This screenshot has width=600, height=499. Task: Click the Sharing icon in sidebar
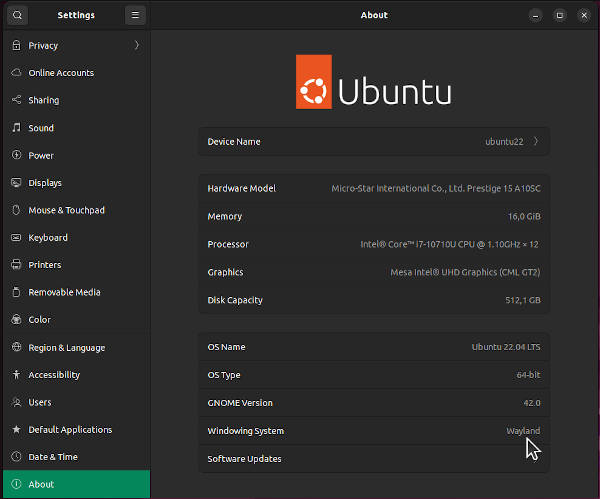[x=16, y=100]
